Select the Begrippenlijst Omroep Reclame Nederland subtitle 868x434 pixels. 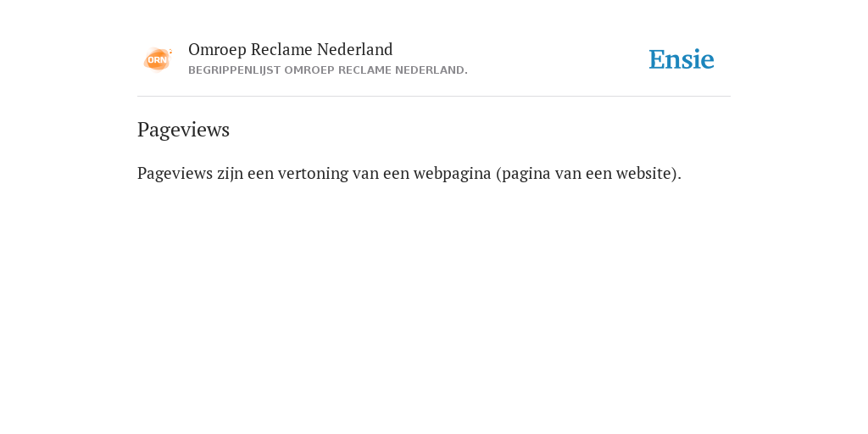tap(328, 70)
